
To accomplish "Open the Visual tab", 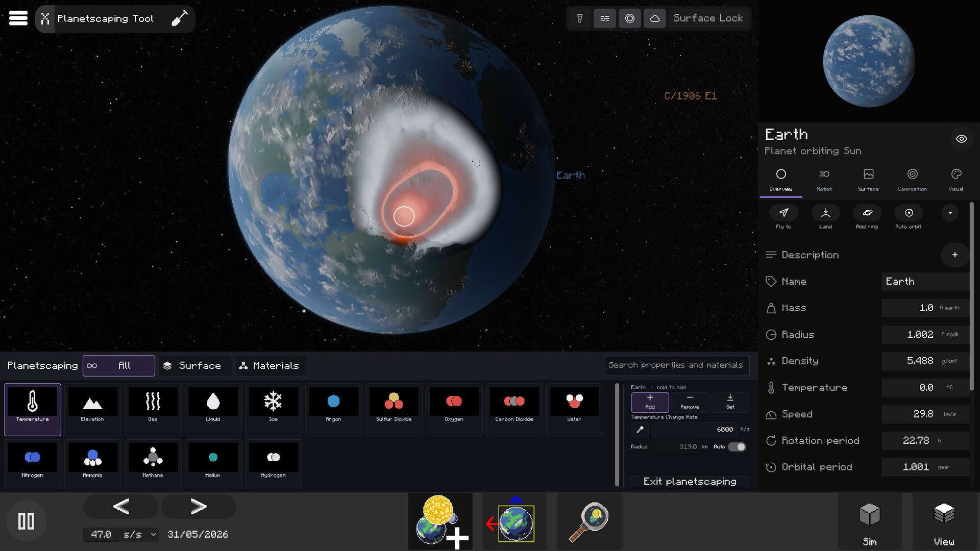I will tap(956, 180).
